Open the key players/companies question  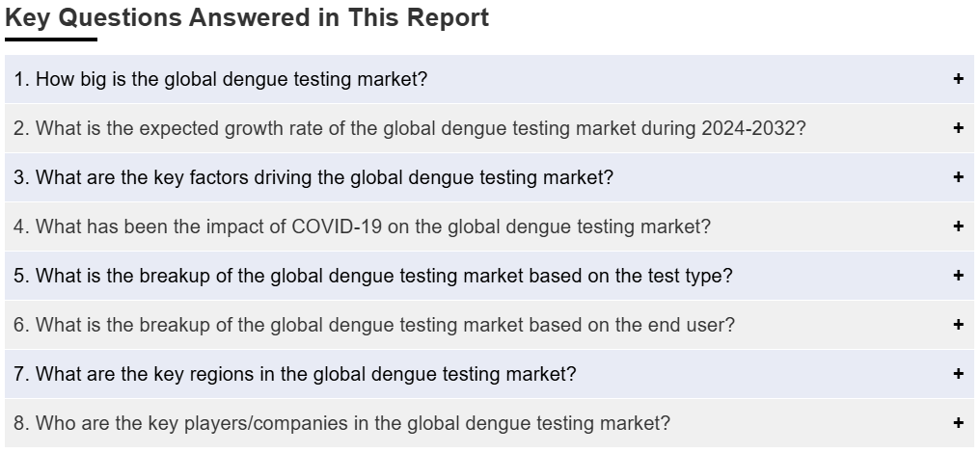pos(341,423)
